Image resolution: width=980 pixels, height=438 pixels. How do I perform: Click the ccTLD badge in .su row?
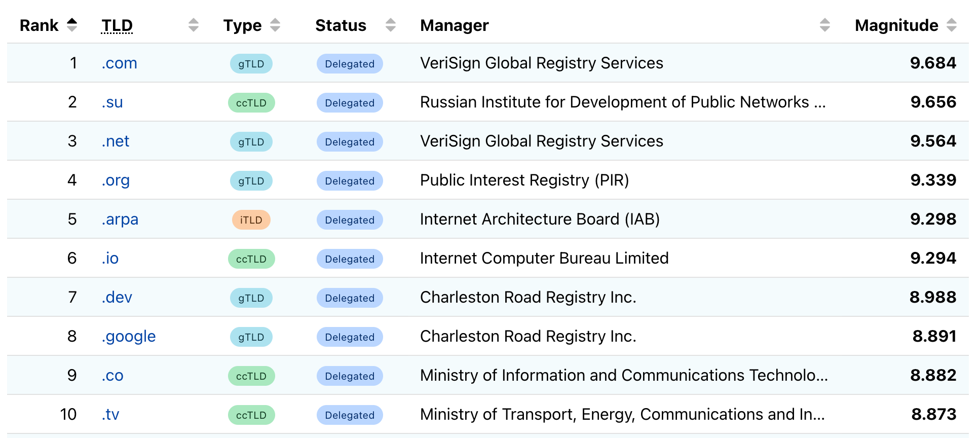pos(251,103)
